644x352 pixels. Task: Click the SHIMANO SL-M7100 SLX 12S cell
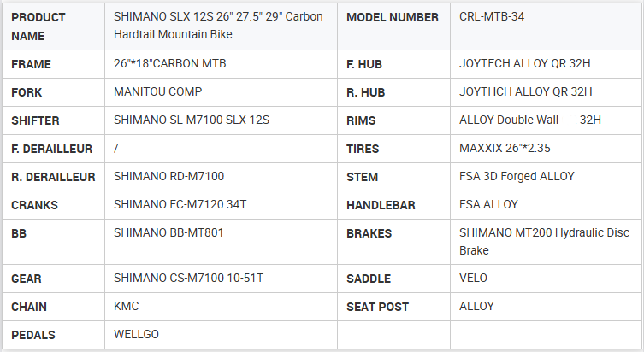pyautogui.click(x=192, y=120)
